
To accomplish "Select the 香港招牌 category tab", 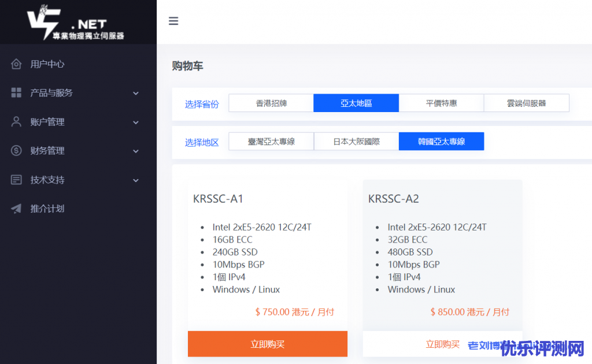I will pyautogui.click(x=271, y=103).
